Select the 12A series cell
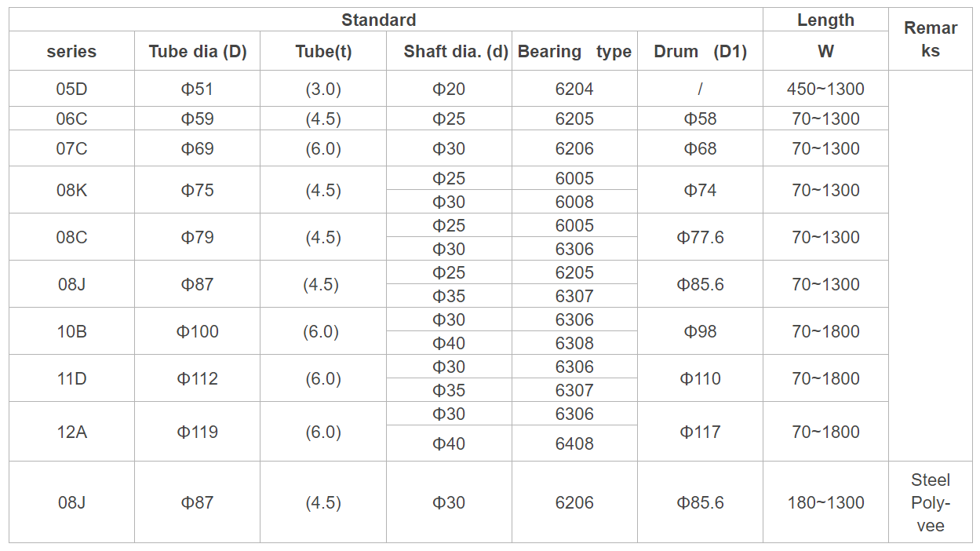The image size is (980, 551). [x=72, y=432]
